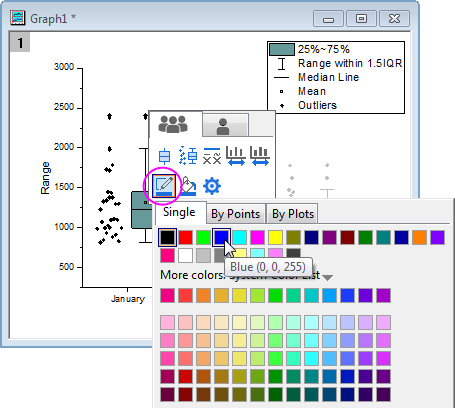Screen dimensions: 455x408
Task: Click the Range within 1.5IQR legend entry
Action: pos(350,63)
